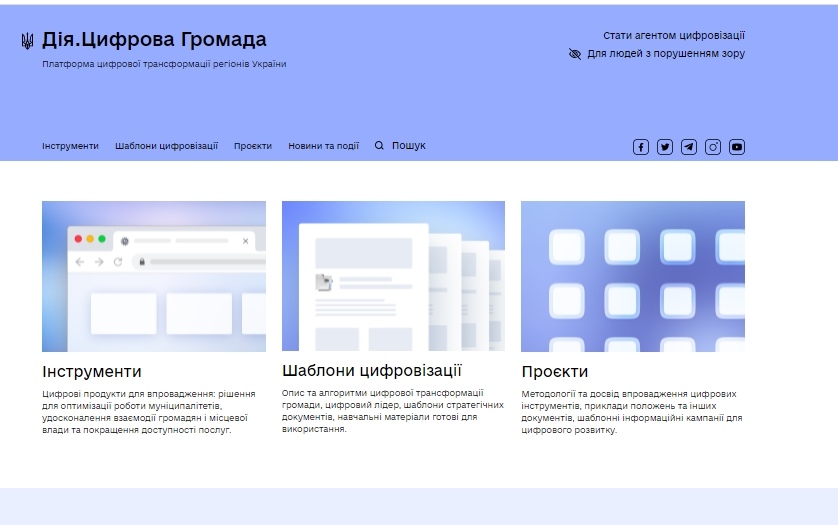Go to the Проєкти menu item
The width and height of the screenshot is (838, 525).
[x=253, y=146]
